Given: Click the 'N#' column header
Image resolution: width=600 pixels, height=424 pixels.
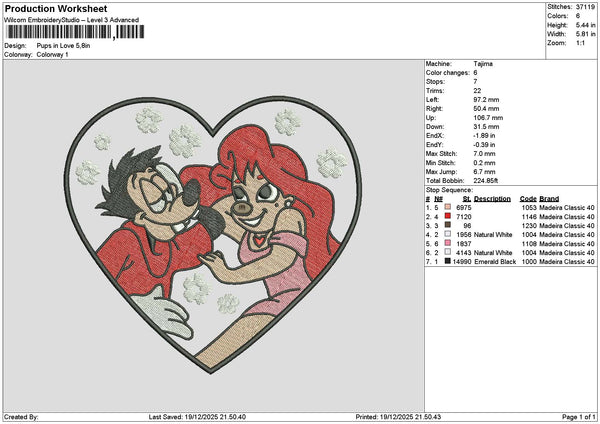Looking at the screenshot, I should pyautogui.click(x=438, y=199).
